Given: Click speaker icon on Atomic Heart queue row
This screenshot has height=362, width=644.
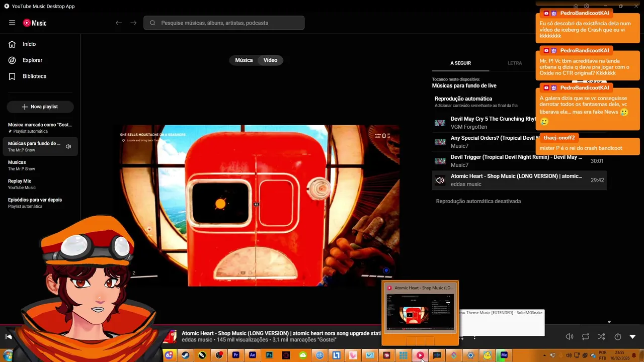Looking at the screenshot, I should (x=440, y=180).
